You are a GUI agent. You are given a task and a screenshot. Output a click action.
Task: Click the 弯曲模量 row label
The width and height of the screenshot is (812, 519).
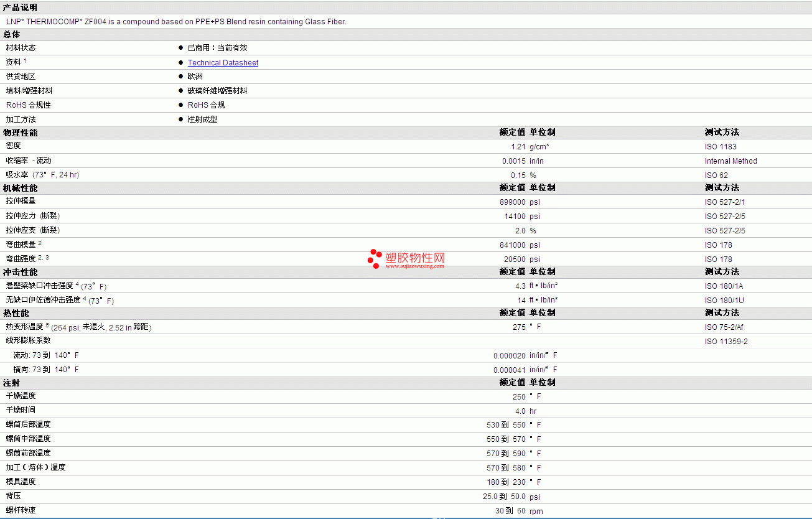tap(21, 245)
